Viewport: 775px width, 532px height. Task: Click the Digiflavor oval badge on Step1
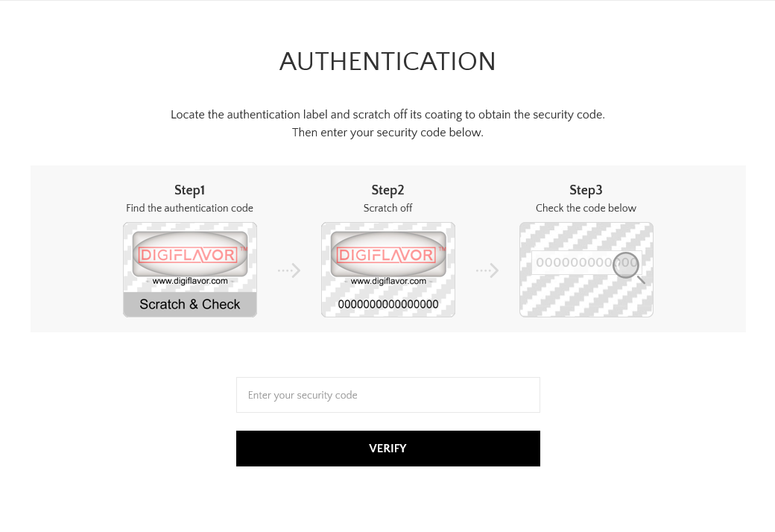pos(189,256)
